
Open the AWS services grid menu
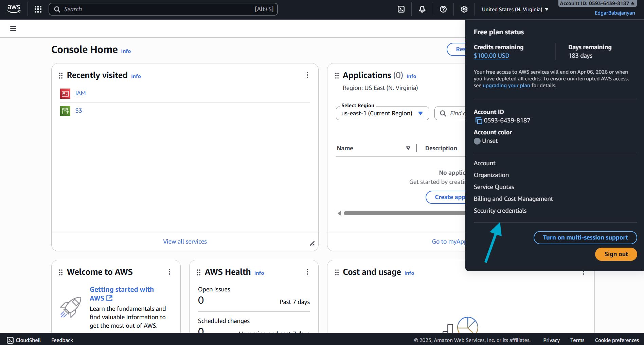click(38, 9)
